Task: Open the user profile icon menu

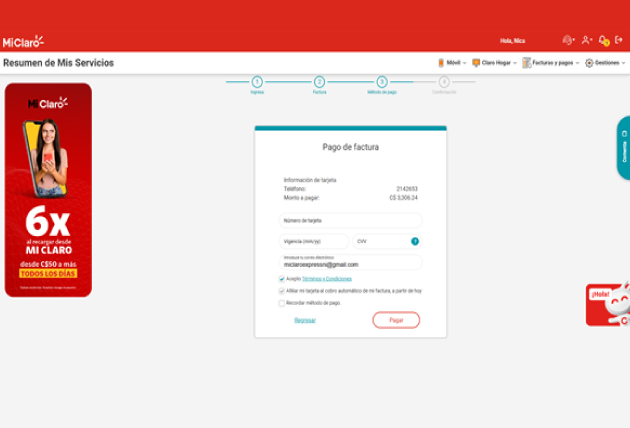Action: [x=587, y=40]
